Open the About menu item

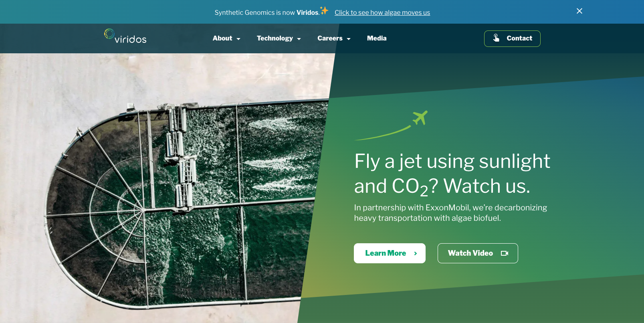222,38
